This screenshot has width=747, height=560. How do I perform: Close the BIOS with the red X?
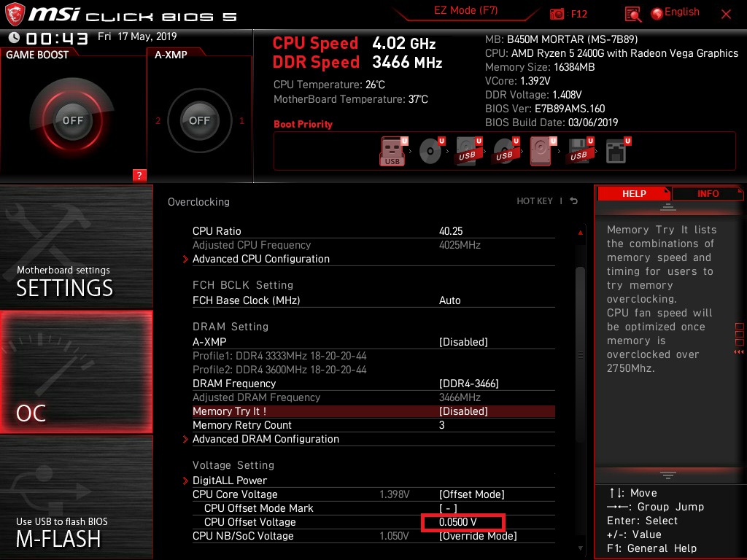tap(726, 15)
